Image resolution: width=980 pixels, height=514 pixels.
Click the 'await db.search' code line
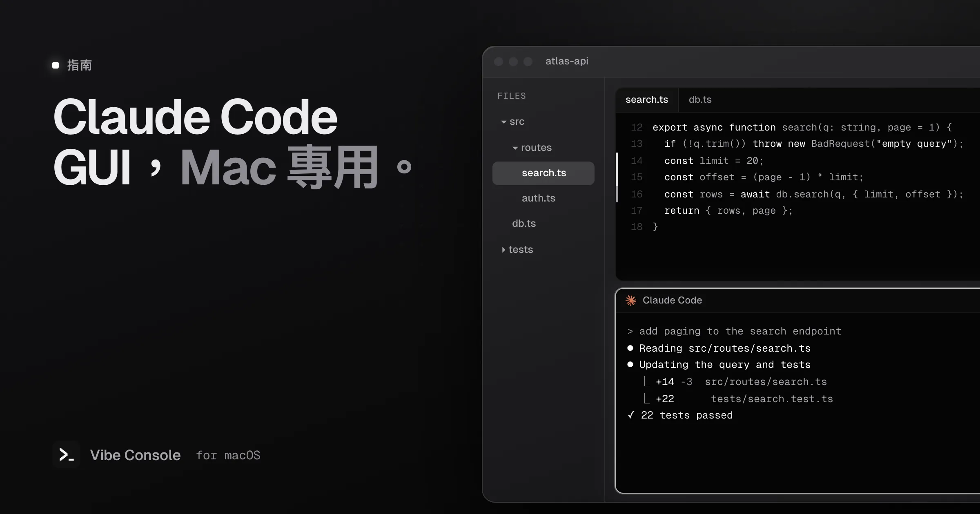814,194
